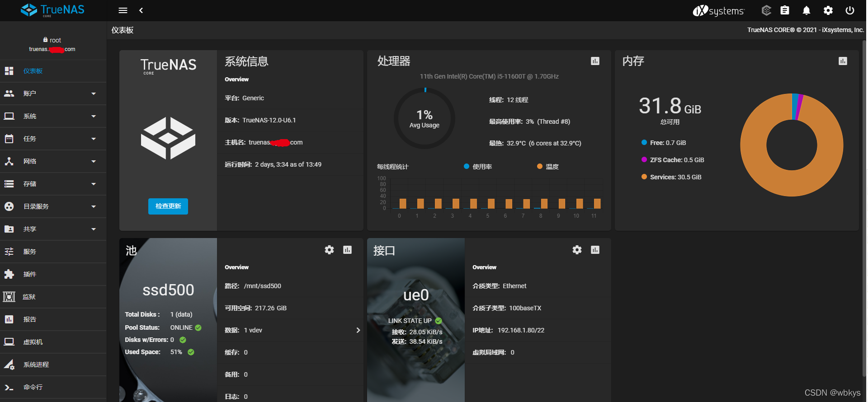Viewport: 868px width, 402px height.
Task: Click the power button icon
Action: click(x=850, y=10)
